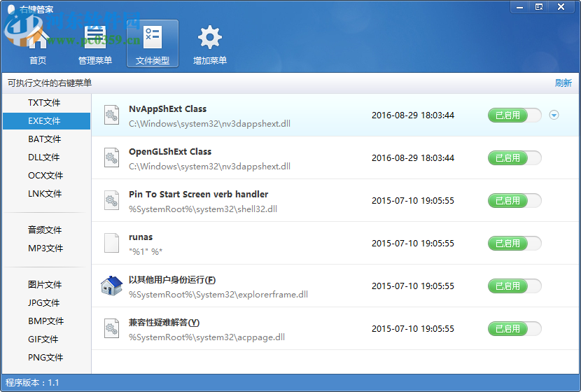
Task: Click the Pin To Start Screen handler icon
Action: pyautogui.click(x=111, y=200)
